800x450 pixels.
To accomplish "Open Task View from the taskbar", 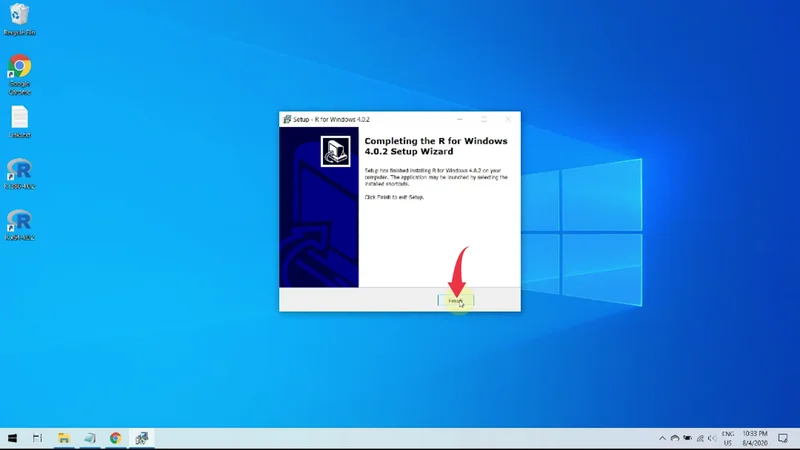I will 38,438.
